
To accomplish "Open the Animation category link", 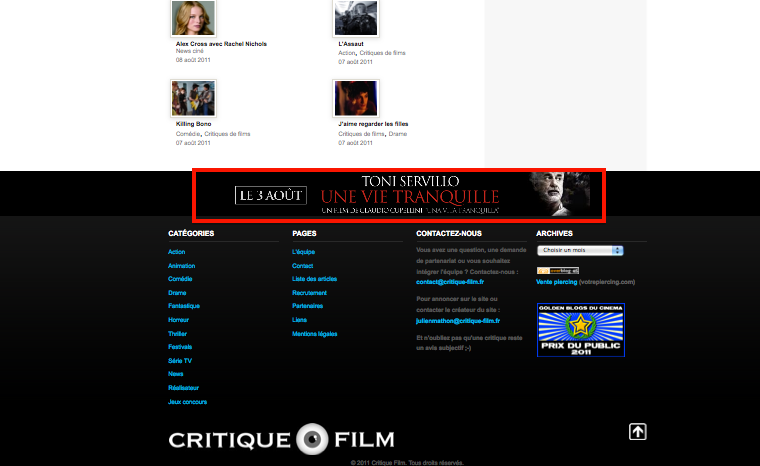I will [x=181, y=266].
